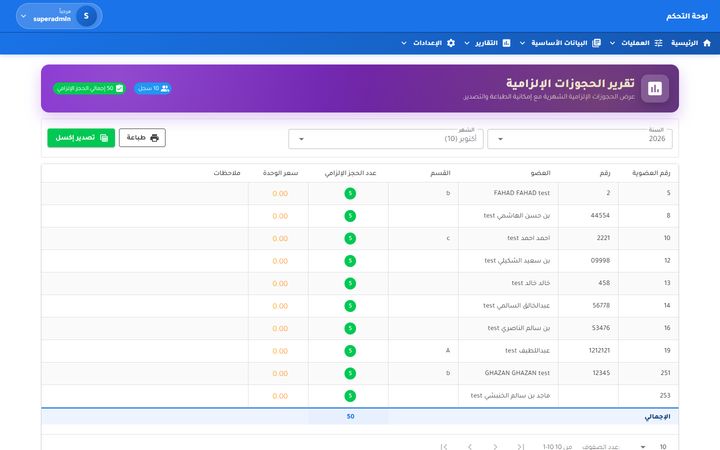Click the 10 سجل records chip
Image resolution: width=720 pixels, height=450 pixels.
point(153,88)
